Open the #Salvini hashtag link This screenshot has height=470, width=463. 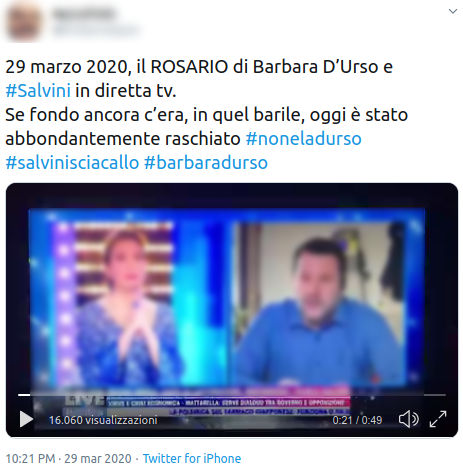click(38, 91)
